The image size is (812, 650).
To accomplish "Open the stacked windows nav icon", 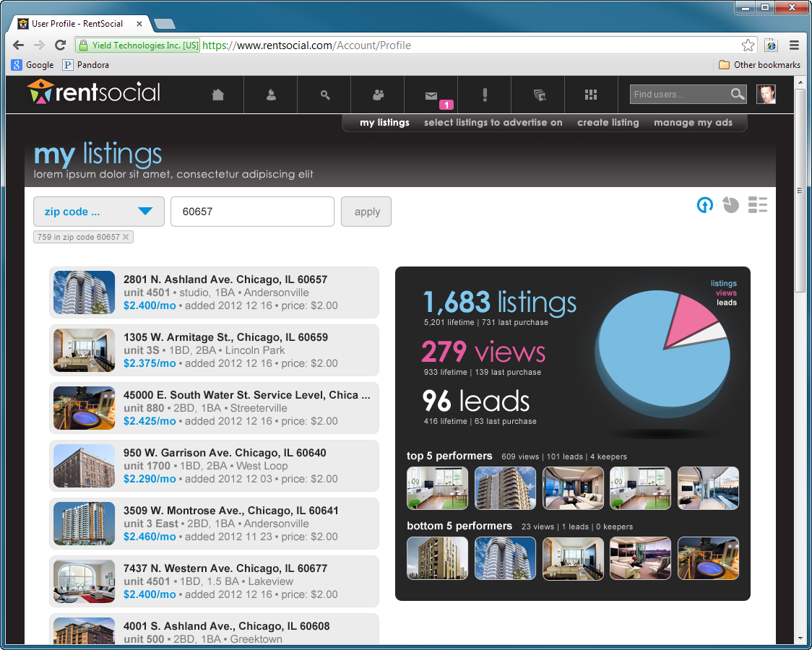I will coord(539,95).
